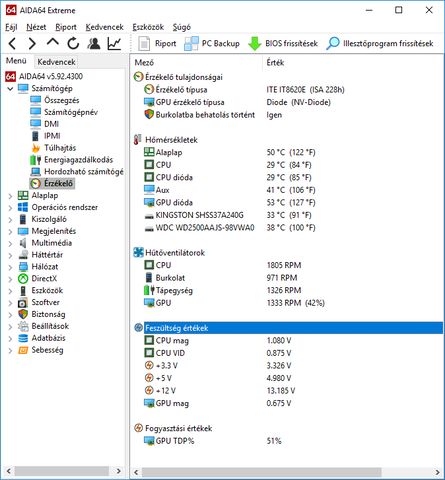Screen dimensions: 445x480
Task: Select the DMI tree item
Action: coord(44,124)
